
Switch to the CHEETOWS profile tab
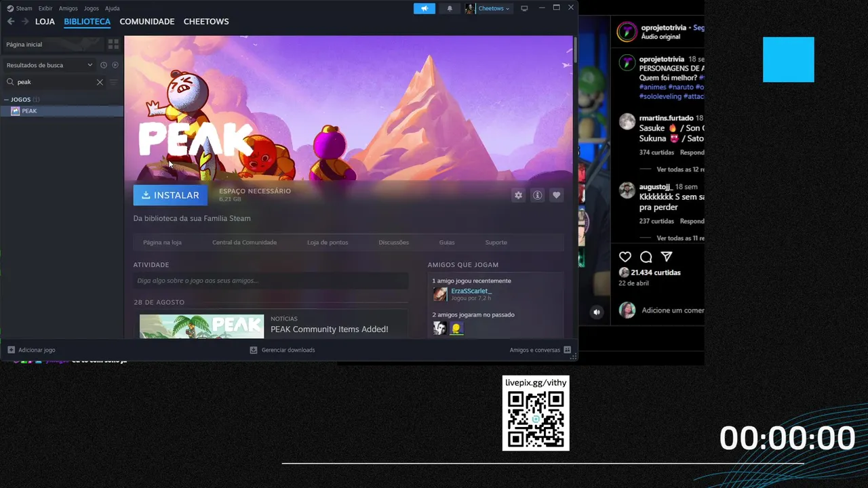tap(206, 22)
